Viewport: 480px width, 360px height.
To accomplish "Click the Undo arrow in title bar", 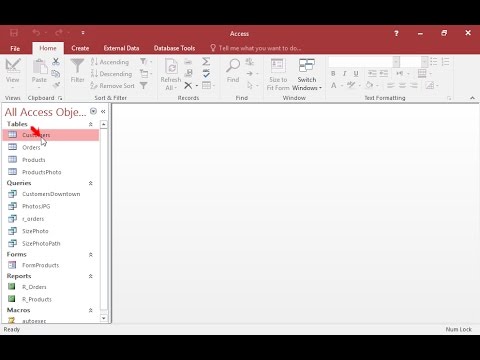I will (x=36, y=32).
